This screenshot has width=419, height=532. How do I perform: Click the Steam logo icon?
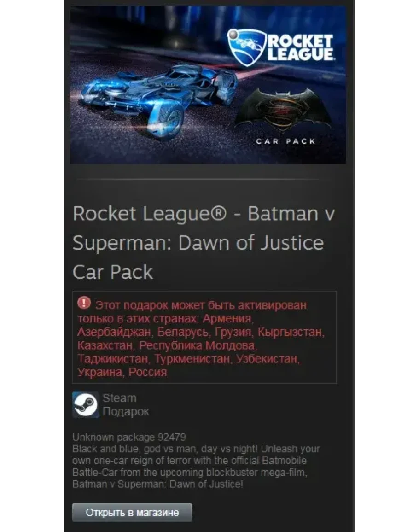pos(86,404)
